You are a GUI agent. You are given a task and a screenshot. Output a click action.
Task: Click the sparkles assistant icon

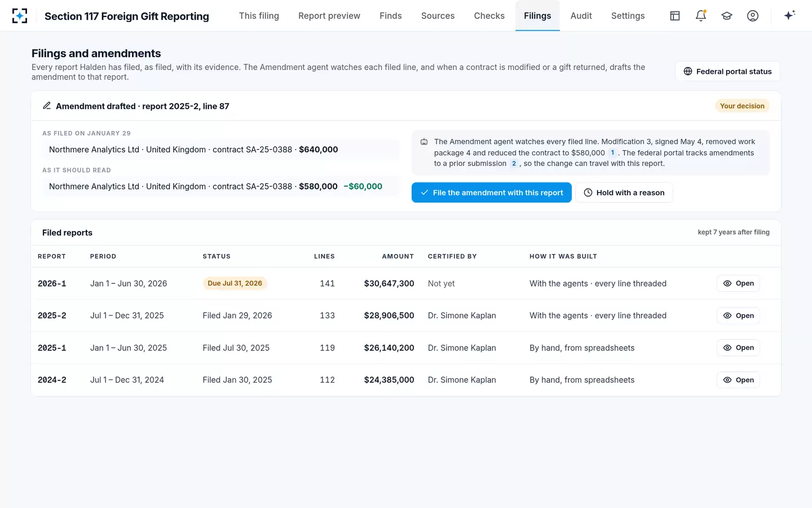coord(789,15)
